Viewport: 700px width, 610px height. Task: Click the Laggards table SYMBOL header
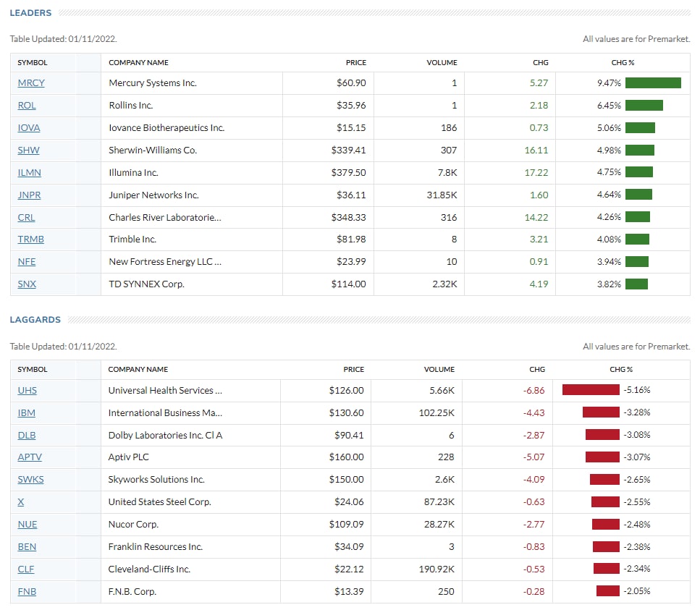tap(32, 370)
